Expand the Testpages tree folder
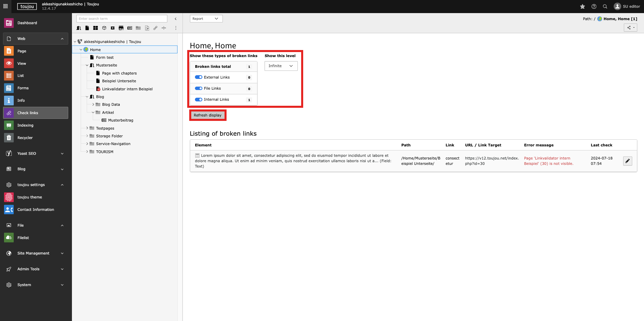The height and width of the screenshot is (321, 644). pos(87,128)
